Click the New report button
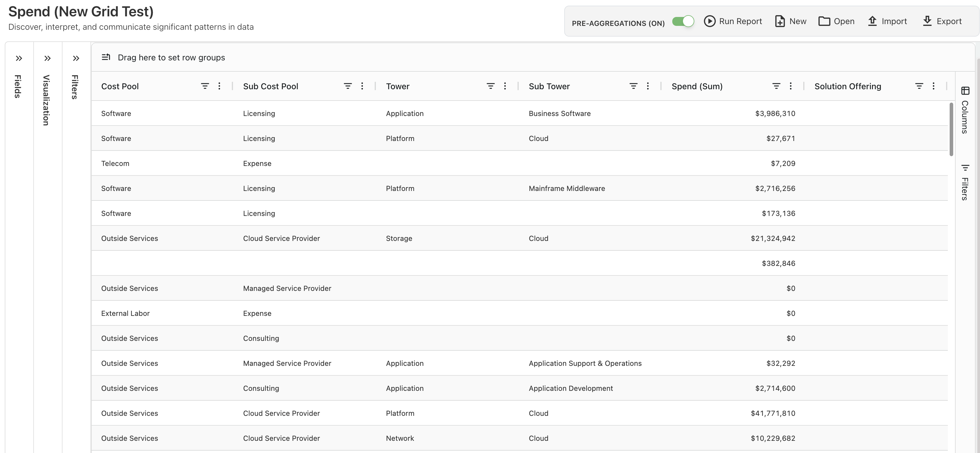 [x=780, y=21]
